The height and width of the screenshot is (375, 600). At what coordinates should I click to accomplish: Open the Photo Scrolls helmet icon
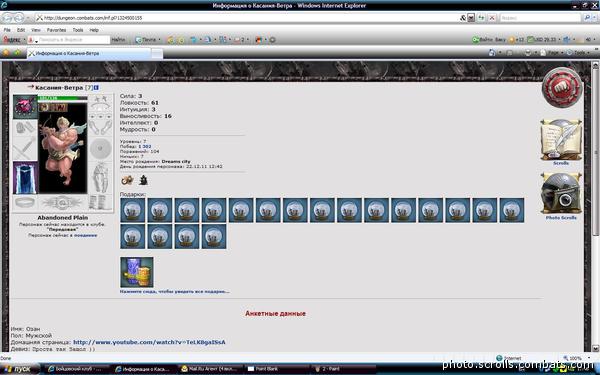pos(561,194)
